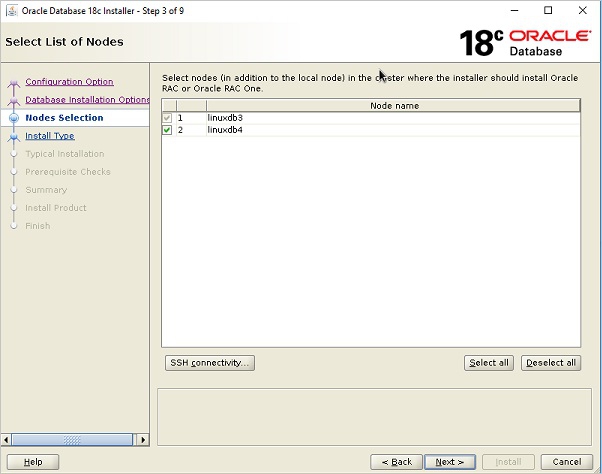602x474 pixels.
Task: Select the linuxdb3 node name cell
Action: pyautogui.click(x=393, y=118)
